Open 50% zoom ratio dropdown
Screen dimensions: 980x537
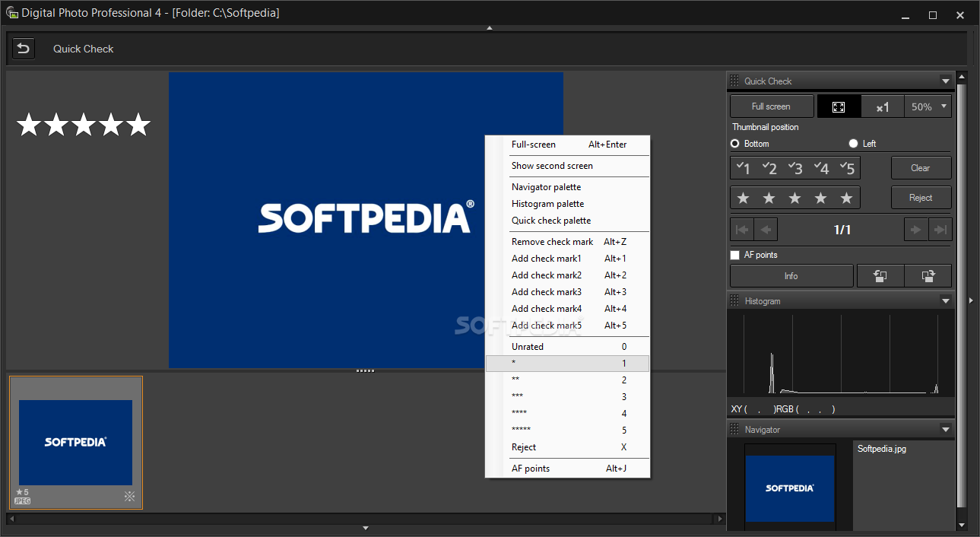(928, 106)
